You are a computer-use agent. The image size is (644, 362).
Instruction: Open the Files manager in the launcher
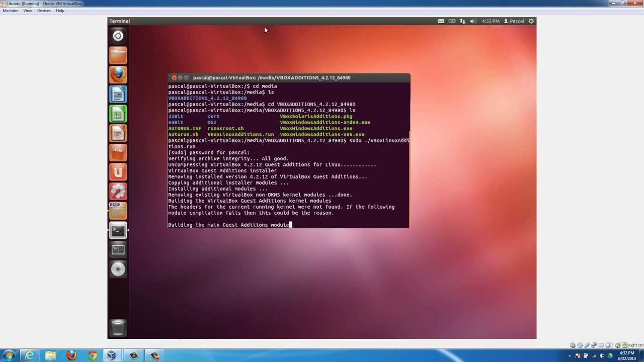(118, 55)
